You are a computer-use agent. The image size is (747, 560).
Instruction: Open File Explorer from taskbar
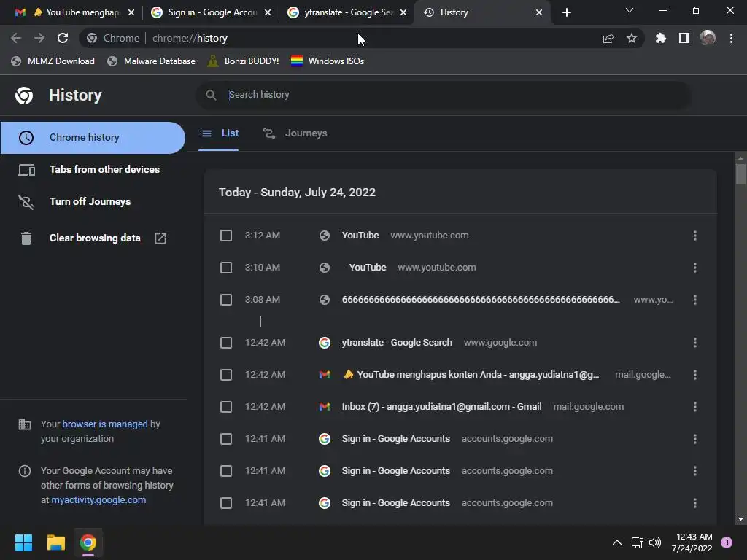coord(55,542)
